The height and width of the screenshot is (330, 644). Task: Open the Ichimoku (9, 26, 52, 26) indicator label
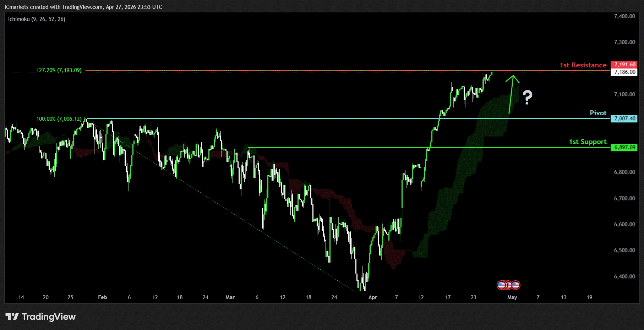tap(37, 19)
